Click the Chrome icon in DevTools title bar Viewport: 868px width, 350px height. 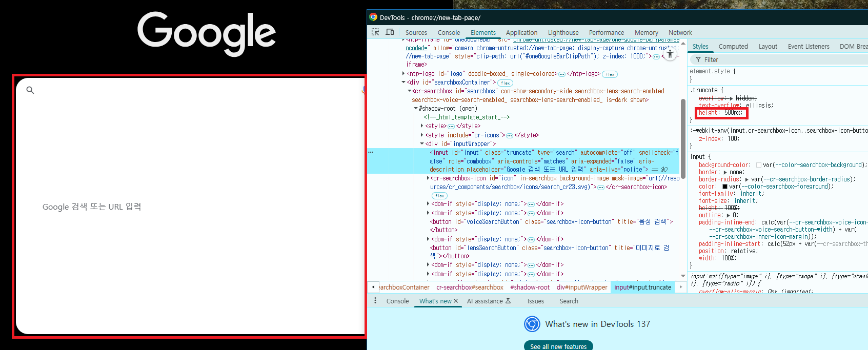click(373, 17)
